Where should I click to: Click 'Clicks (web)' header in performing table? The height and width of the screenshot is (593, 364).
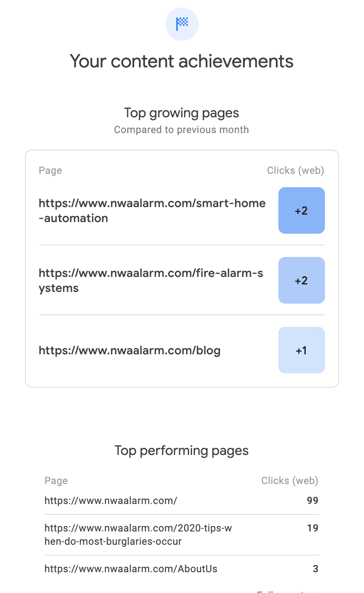coord(290,481)
